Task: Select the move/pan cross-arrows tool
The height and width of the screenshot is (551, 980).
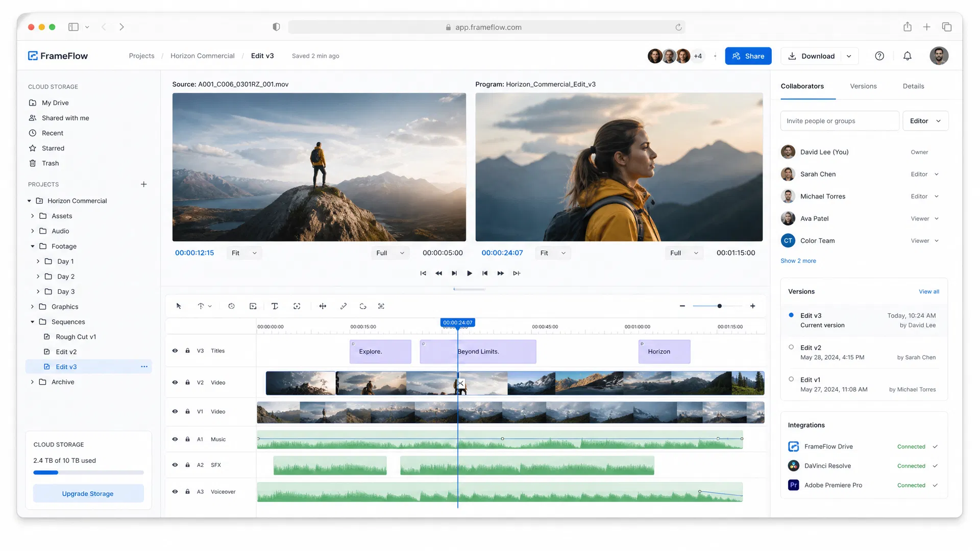Action: point(323,306)
